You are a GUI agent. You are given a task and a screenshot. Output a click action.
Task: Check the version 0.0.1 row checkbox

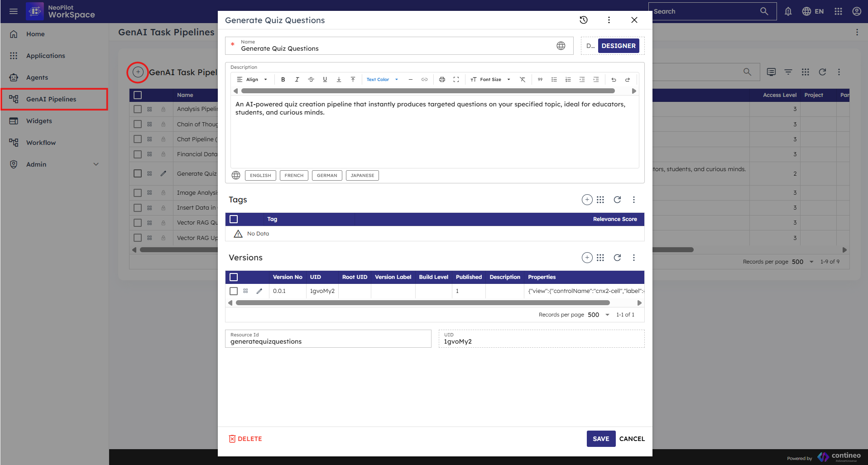point(234,291)
